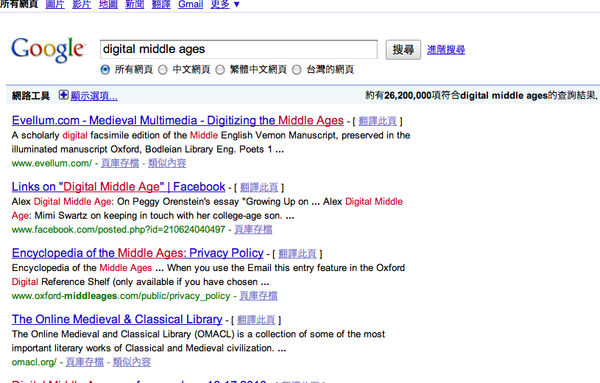
Task: Open the Links on Digital Middle Age Facebook result
Action: (118, 187)
